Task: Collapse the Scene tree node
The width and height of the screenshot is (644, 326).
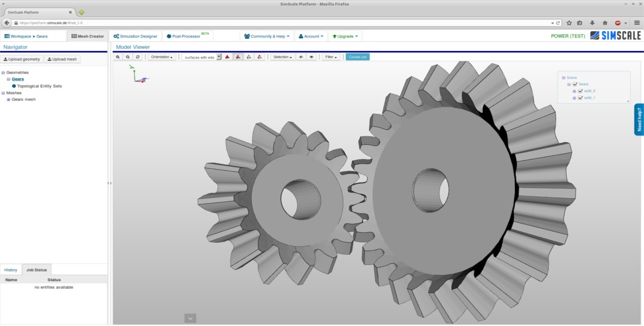Action: (563, 77)
